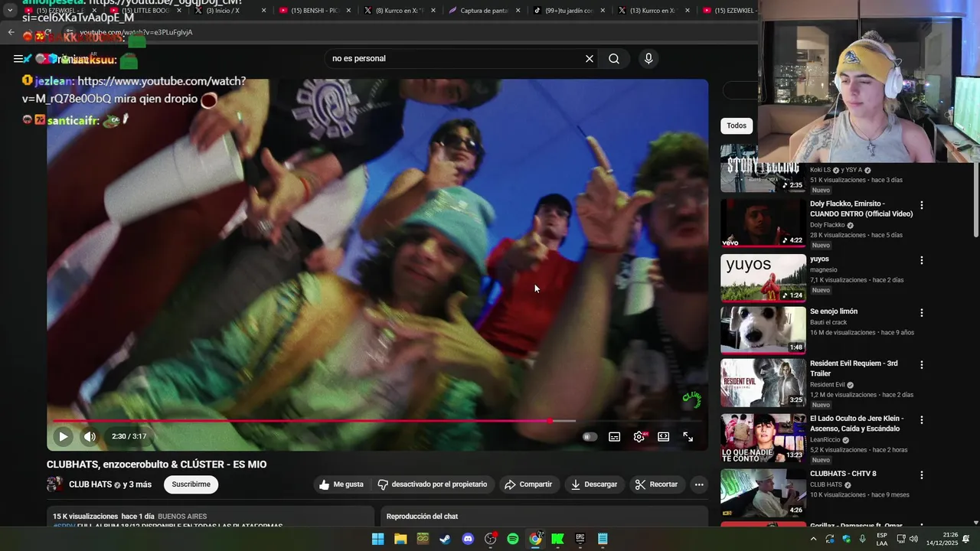Open the Notepad icon on the taskbar
The image size is (980, 551).
[x=603, y=539]
